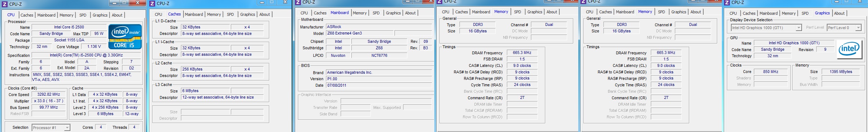Image resolution: width=868 pixels, height=132 pixels.
Task: Click the GPU revision value '9' in the Graphics window
Action: pyautogui.click(x=825, y=50)
